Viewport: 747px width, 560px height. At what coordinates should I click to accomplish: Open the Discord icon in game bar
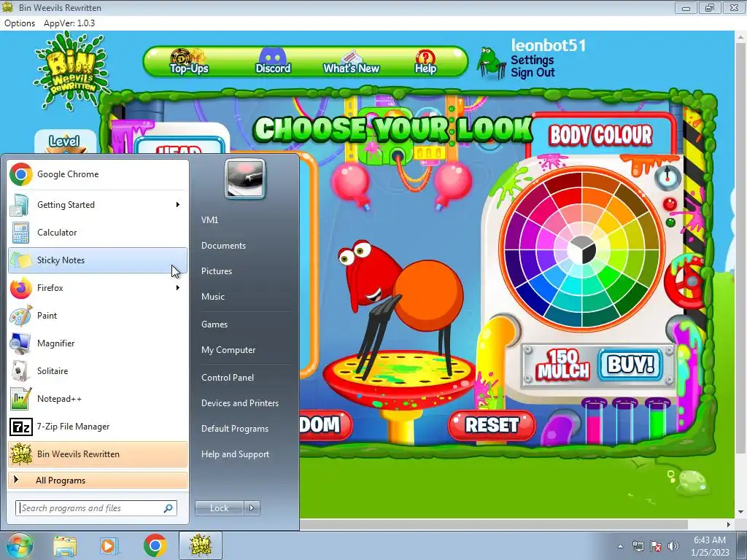[273, 56]
